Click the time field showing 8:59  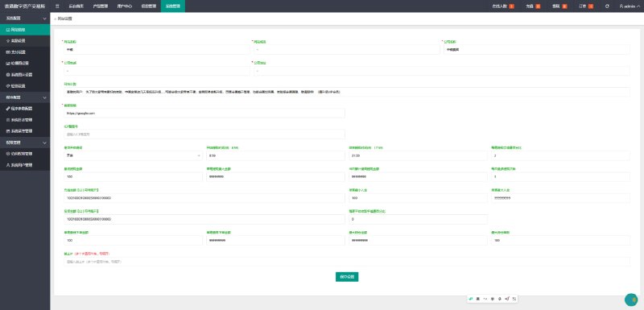tap(275, 155)
